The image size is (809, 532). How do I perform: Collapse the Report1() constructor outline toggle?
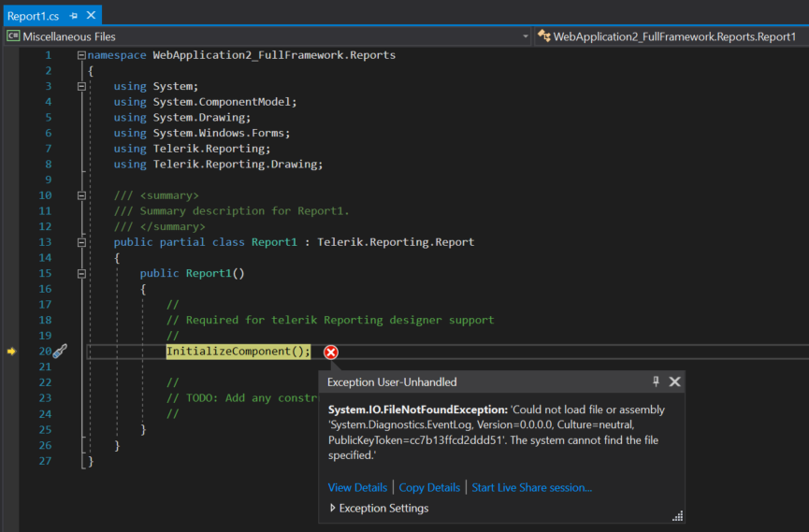click(81, 273)
